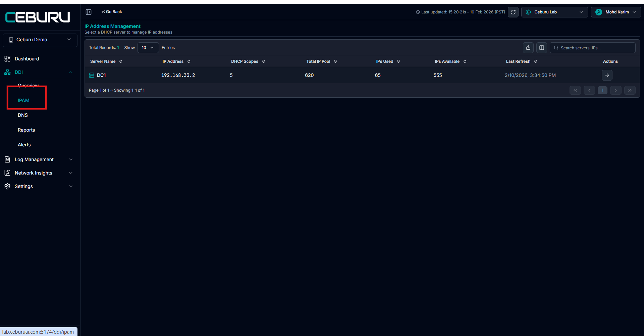
Task: Click the DHCP Scopes value 5
Action: tap(231, 75)
